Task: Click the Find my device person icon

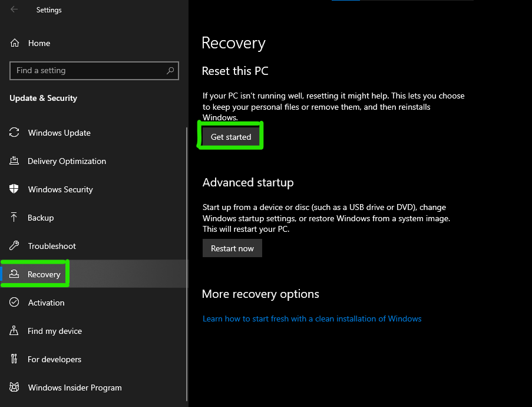Action: 14,330
